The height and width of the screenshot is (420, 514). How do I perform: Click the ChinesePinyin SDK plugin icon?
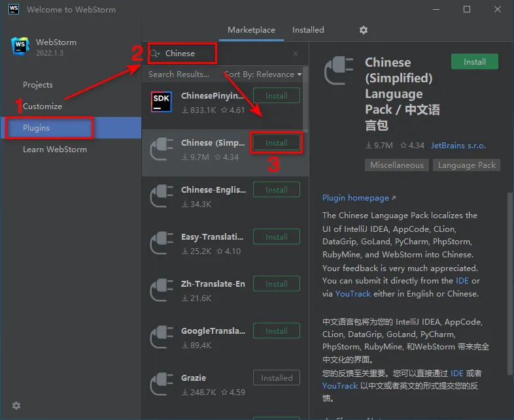point(162,102)
